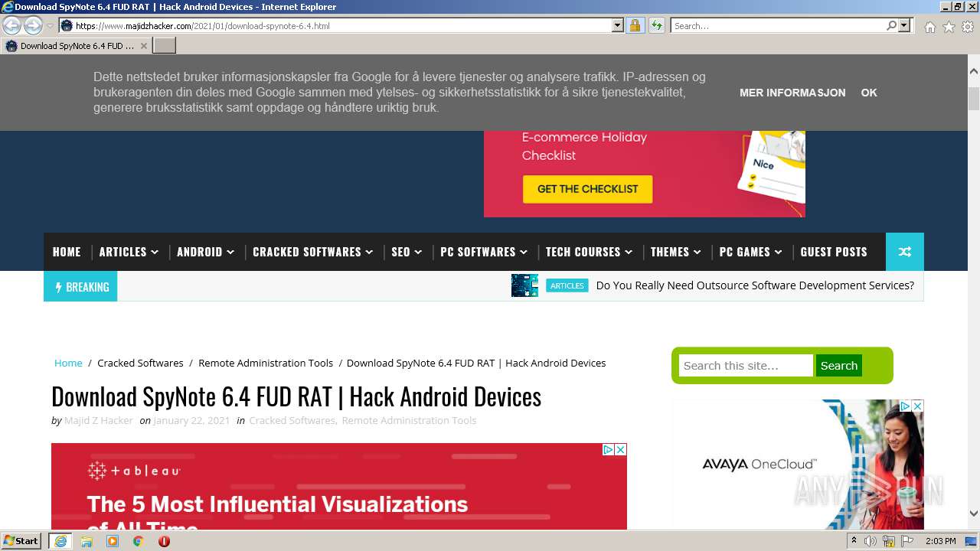Click the Search this site input field
The width and height of the screenshot is (980, 551).
pos(746,365)
